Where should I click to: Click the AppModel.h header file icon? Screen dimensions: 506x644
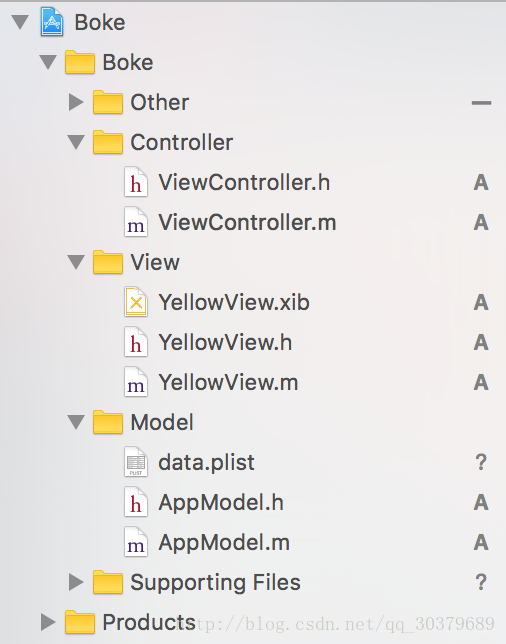click(136, 502)
